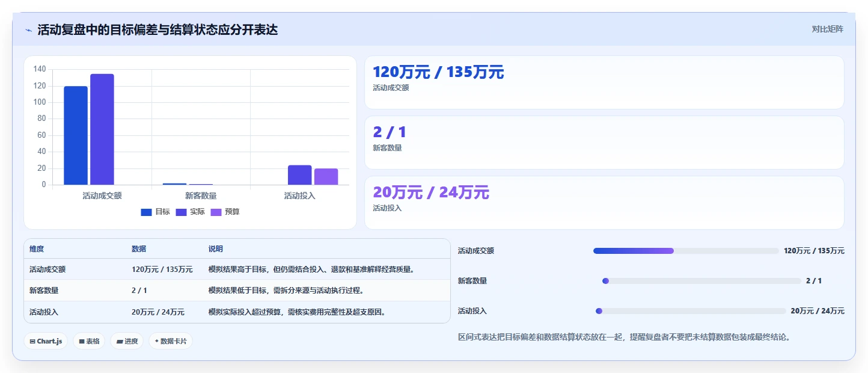Click the 对比矩阵 label in header
The height and width of the screenshot is (373, 868).
(827, 29)
